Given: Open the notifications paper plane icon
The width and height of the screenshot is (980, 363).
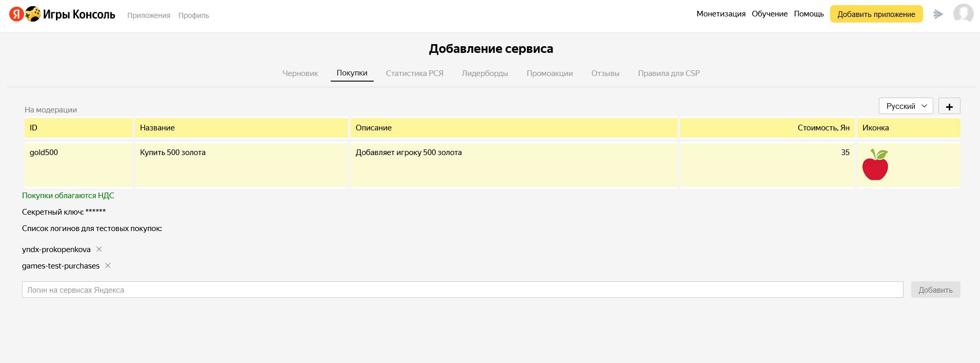Looking at the screenshot, I should point(938,14).
